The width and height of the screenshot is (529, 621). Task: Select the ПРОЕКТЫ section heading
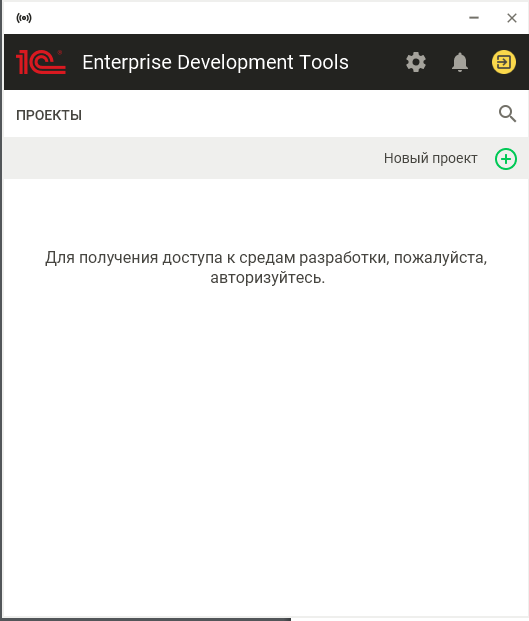(49, 115)
